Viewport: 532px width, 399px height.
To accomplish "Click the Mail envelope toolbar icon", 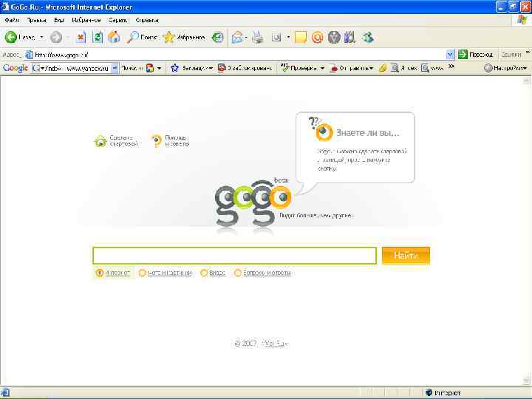I will pyautogui.click(x=237, y=38).
